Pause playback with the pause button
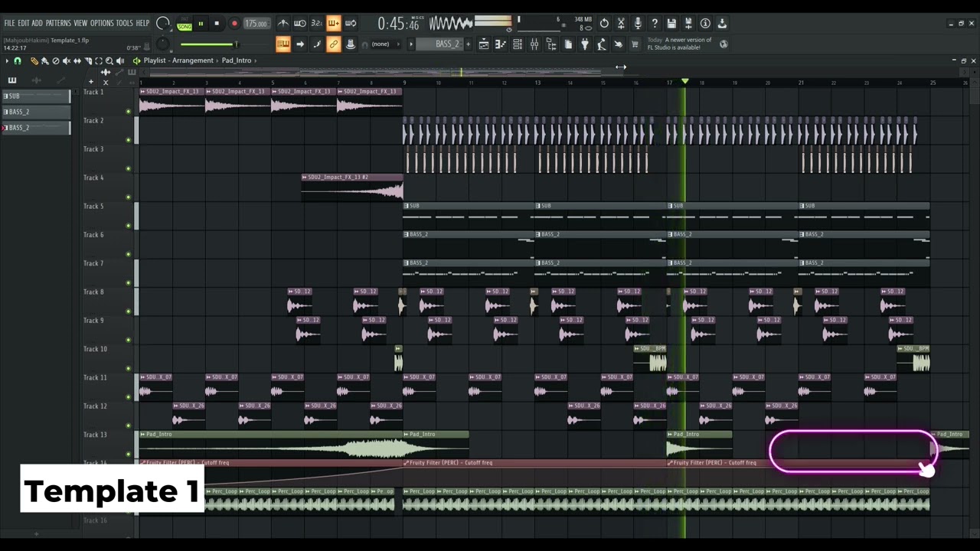Image resolution: width=980 pixels, height=551 pixels. [x=201, y=24]
